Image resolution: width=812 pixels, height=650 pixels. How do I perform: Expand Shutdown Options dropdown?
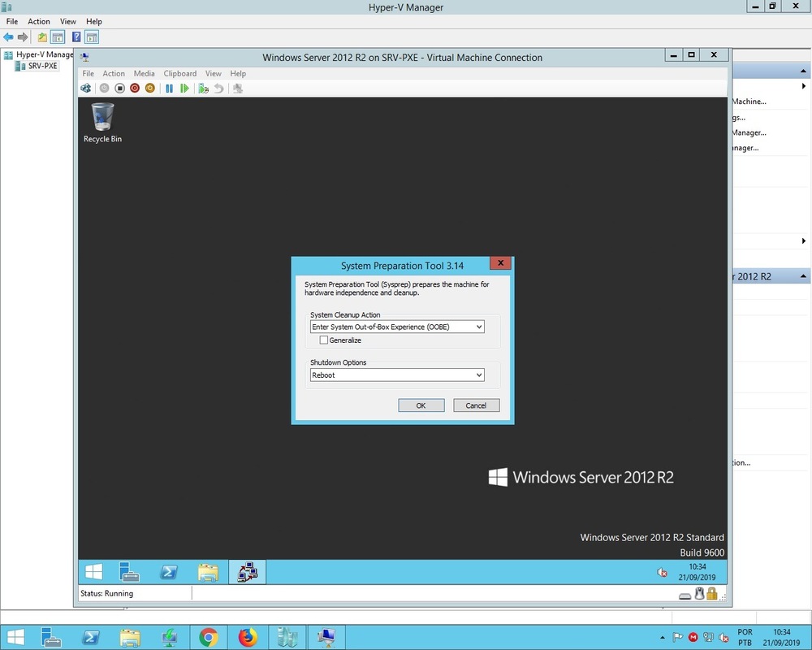pyautogui.click(x=397, y=375)
